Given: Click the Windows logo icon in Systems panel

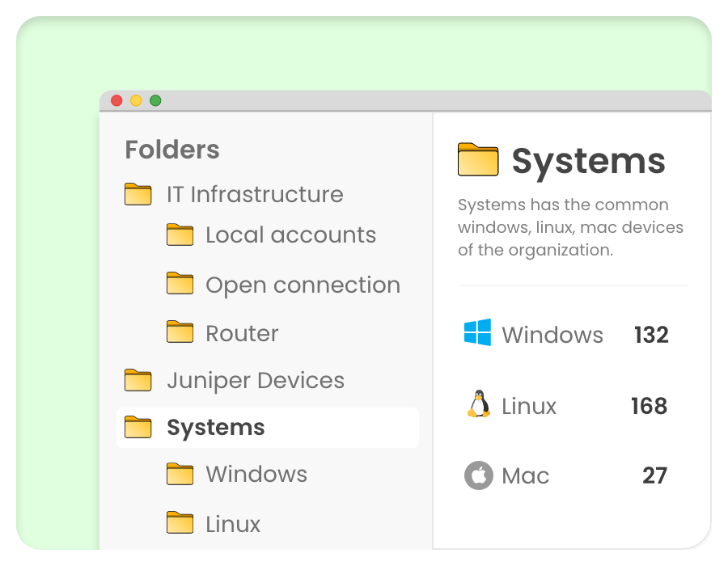Looking at the screenshot, I should pyautogui.click(x=477, y=333).
